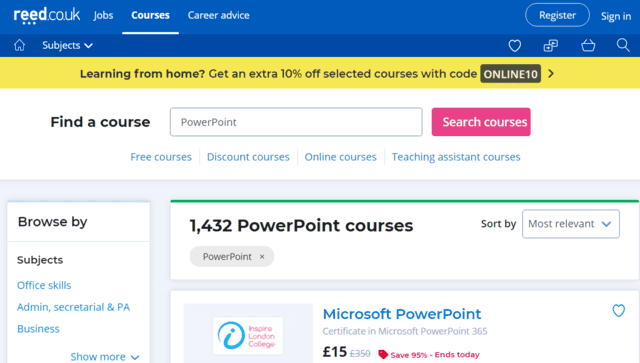
Task: Expand the Subjects dropdown menu
Action: 67,45
